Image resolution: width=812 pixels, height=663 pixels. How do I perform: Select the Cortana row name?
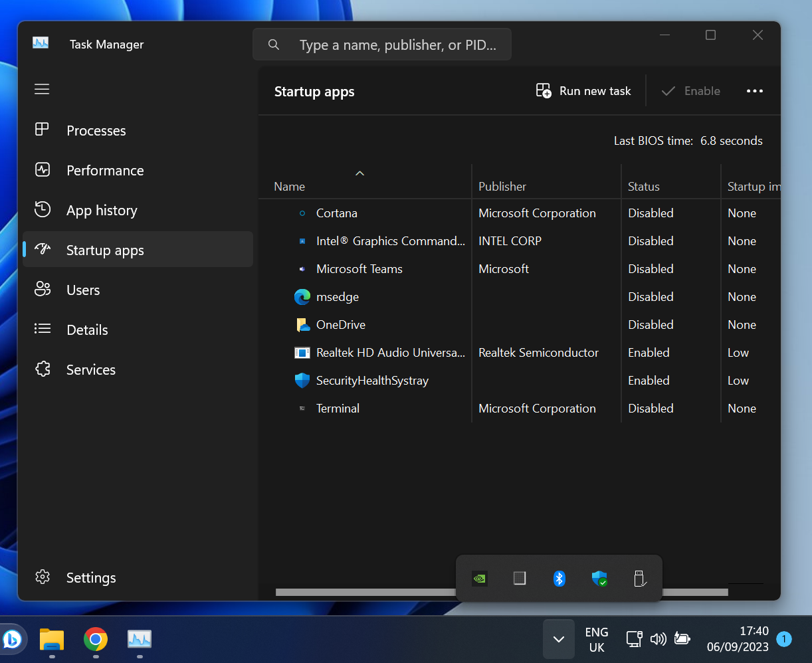pyautogui.click(x=337, y=213)
